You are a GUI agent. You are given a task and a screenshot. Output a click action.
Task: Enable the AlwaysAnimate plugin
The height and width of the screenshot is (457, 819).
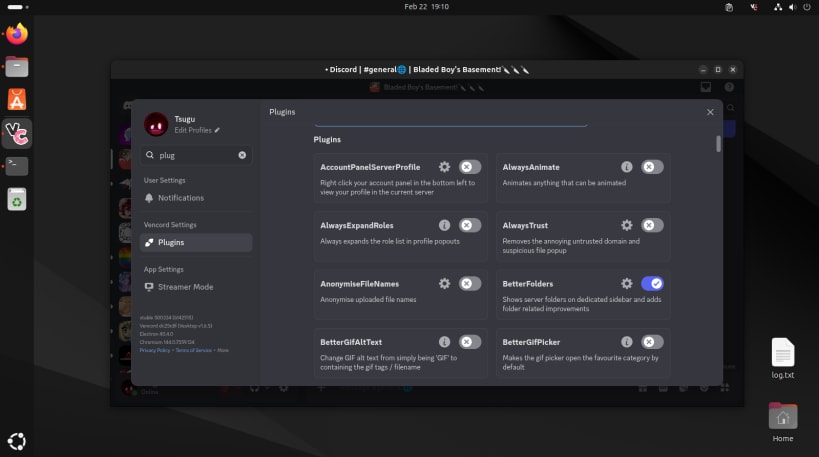tap(652, 167)
